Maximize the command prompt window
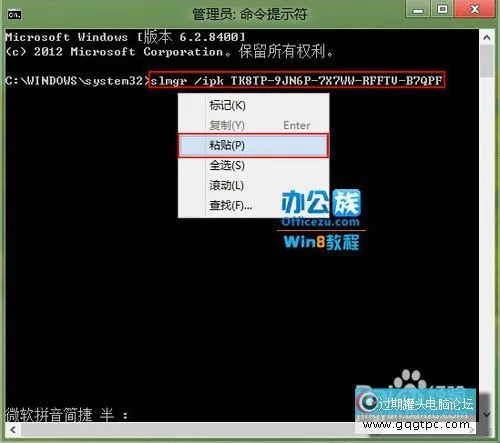500x443 pixels. point(442,9)
